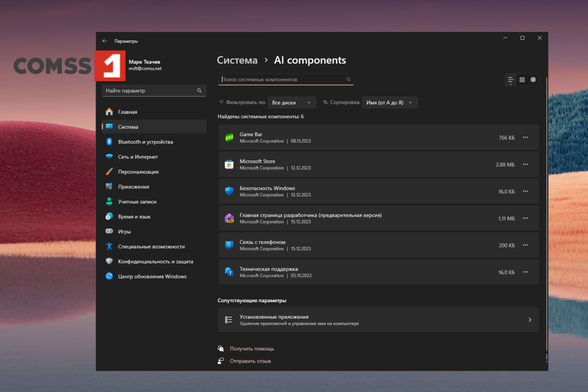588x392 pixels.
Task: Click the Техническая поддержка app icon
Action: 229,272
